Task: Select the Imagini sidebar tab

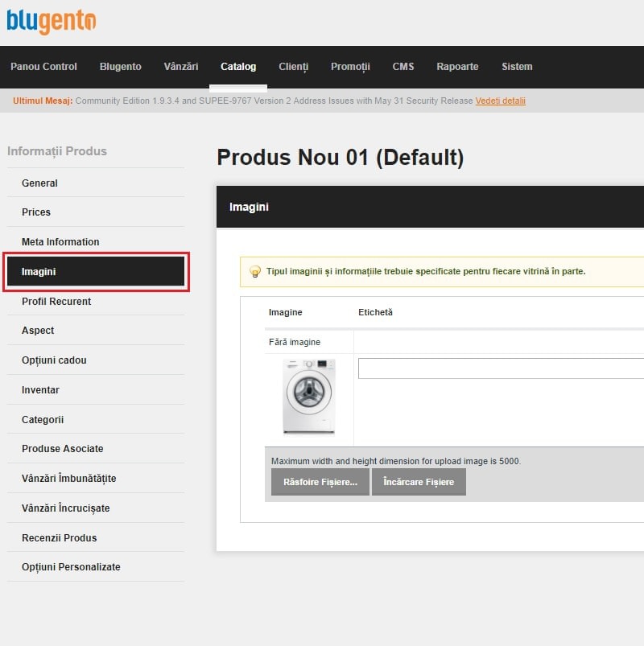Action: pos(96,271)
